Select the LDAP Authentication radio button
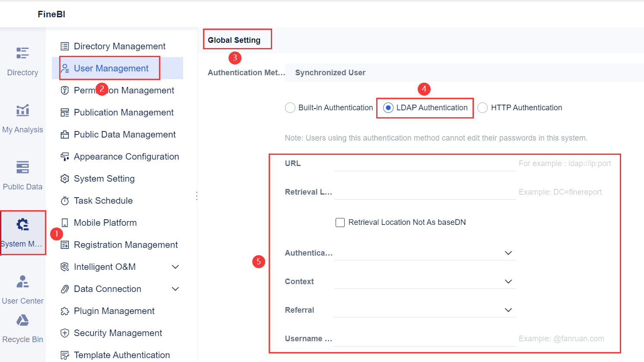 (x=389, y=107)
